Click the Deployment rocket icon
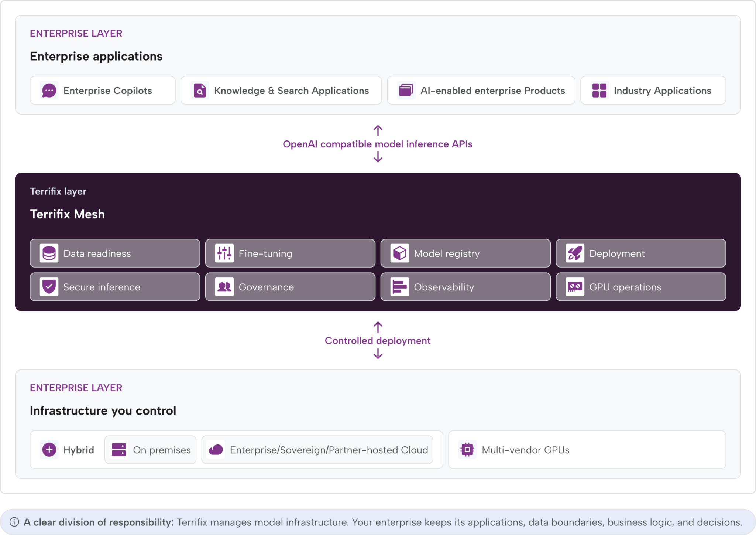The width and height of the screenshot is (756, 535). tap(575, 253)
